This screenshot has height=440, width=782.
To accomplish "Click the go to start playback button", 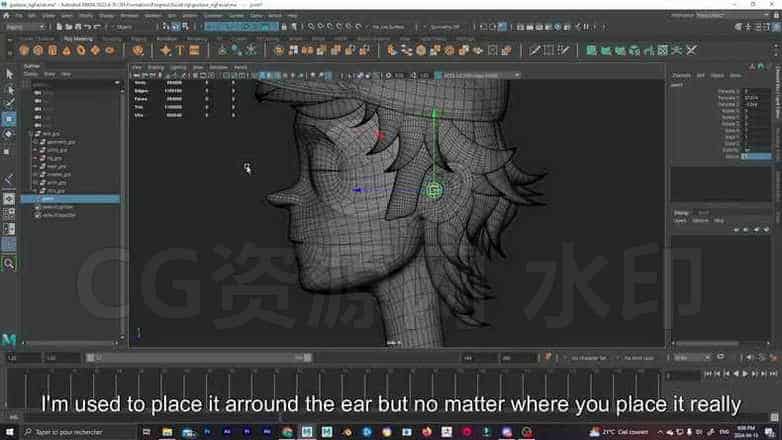I will click(x=708, y=374).
